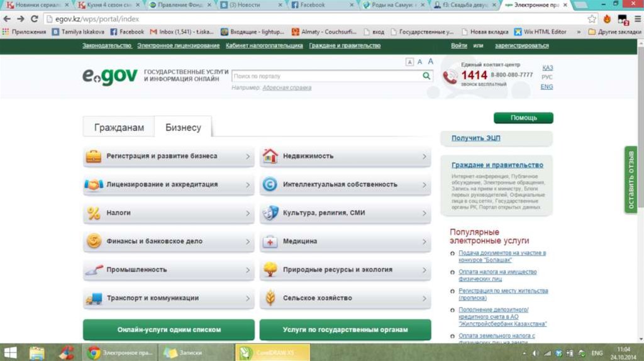Click the magnifier search icon in portal search
The image size is (644, 361).
point(427,76)
